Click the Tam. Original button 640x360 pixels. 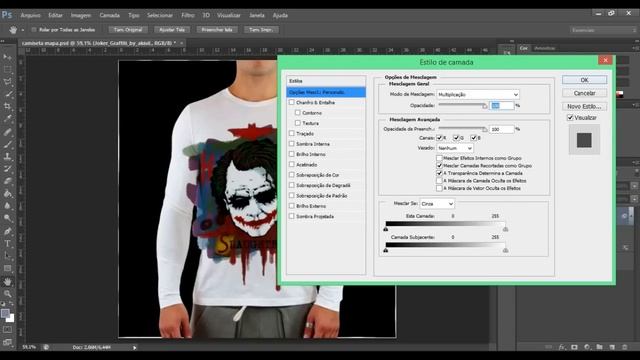click(x=128, y=30)
